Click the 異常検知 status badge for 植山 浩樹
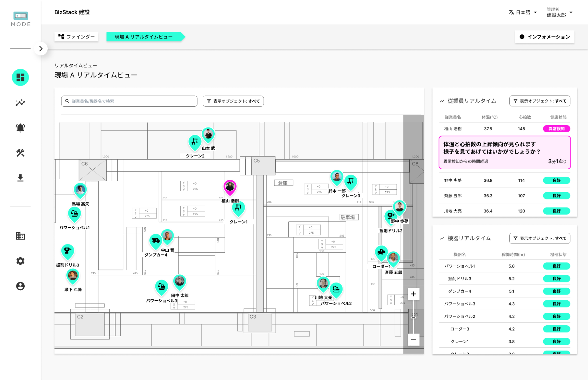The height and width of the screenshot is (380, 588). point(556,128)
